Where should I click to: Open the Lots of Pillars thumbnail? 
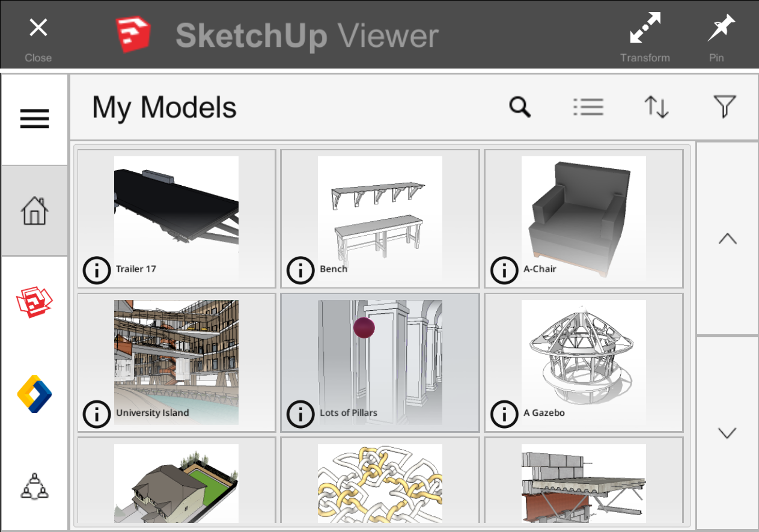pyautogui.click(x=380, y=362)
